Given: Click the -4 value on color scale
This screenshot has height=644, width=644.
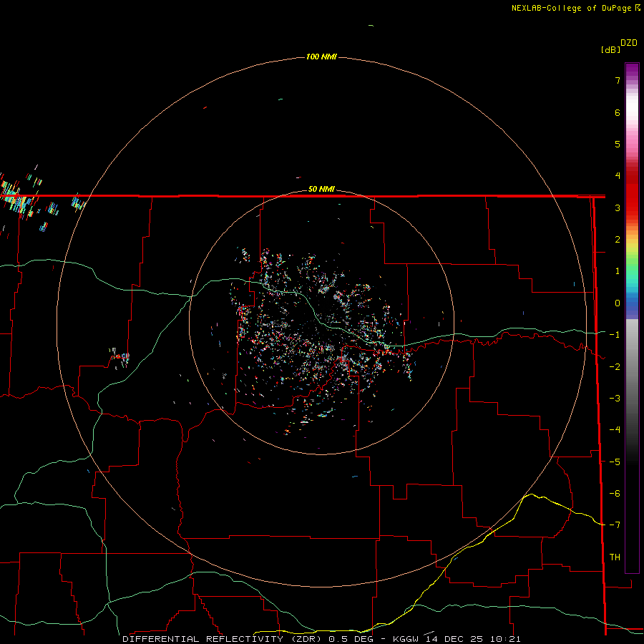Looking at the screenshot, I should tap(615, 430).
